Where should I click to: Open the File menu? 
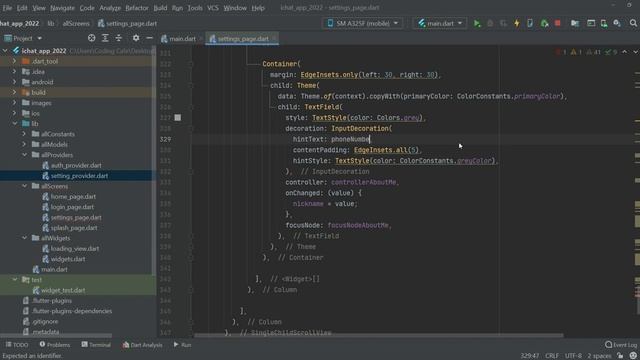coord(7,8)
